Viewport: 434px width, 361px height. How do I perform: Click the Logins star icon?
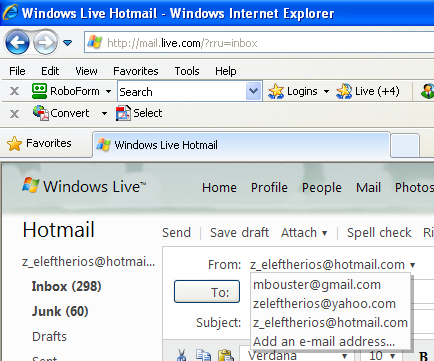pyautogui.click(x=276, y=91)
